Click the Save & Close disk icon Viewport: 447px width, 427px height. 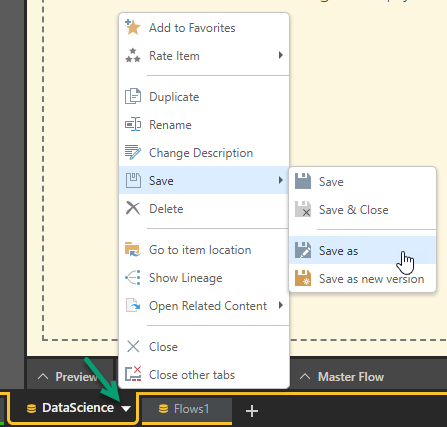point(303,209)
